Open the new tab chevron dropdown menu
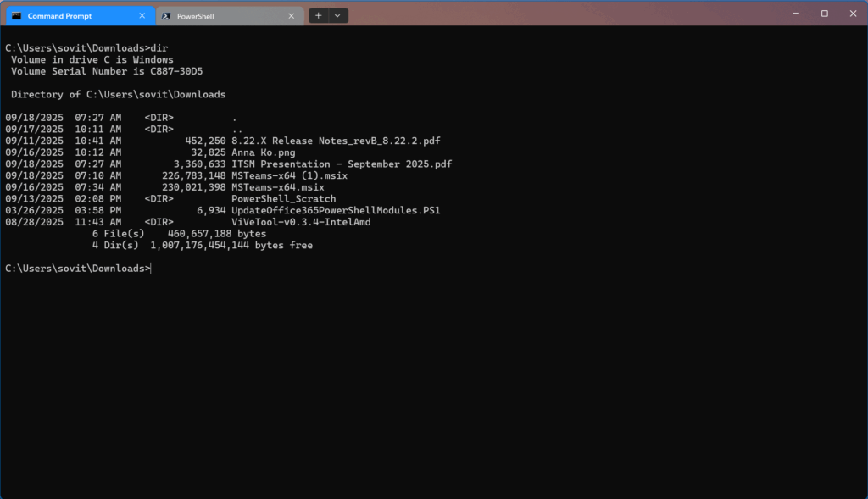Screen dimensions: 868x499 [337, 14]
